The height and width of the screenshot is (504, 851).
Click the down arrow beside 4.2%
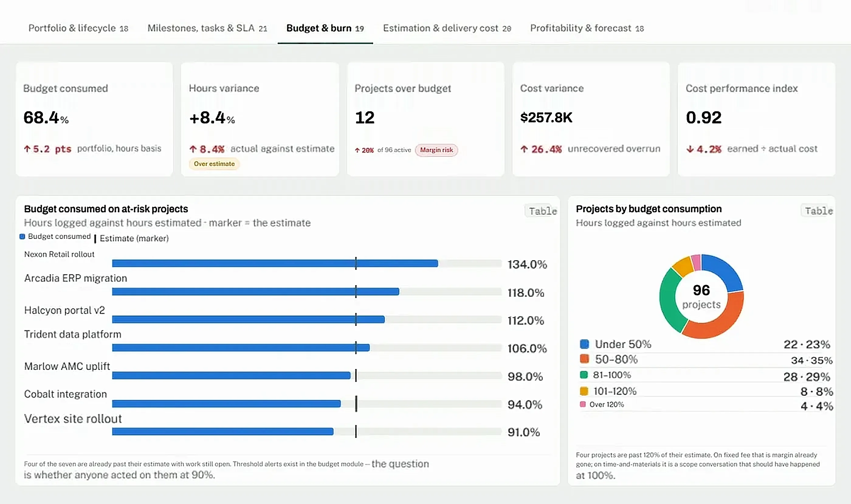coord(690,149)
